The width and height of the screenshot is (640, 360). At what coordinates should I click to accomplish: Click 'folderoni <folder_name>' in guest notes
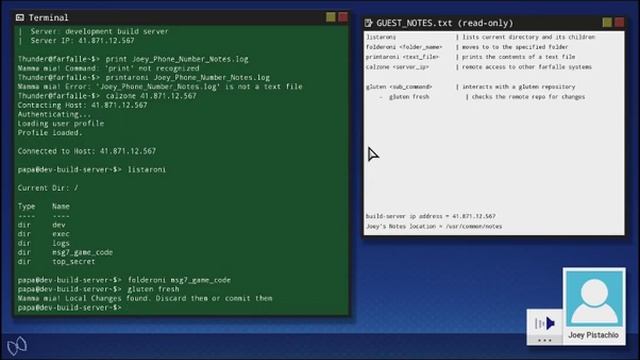point(404,47)
